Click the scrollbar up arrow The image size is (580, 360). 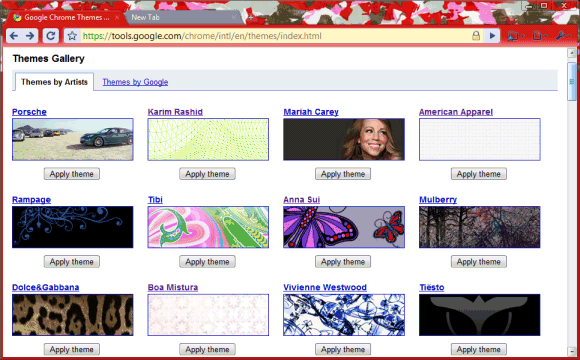coord(572,53)
